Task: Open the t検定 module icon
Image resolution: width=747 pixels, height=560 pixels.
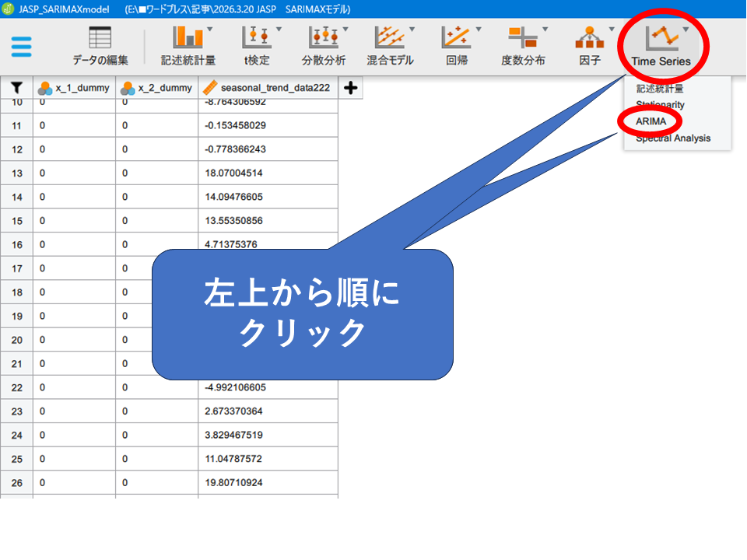Action: [257, 45]
